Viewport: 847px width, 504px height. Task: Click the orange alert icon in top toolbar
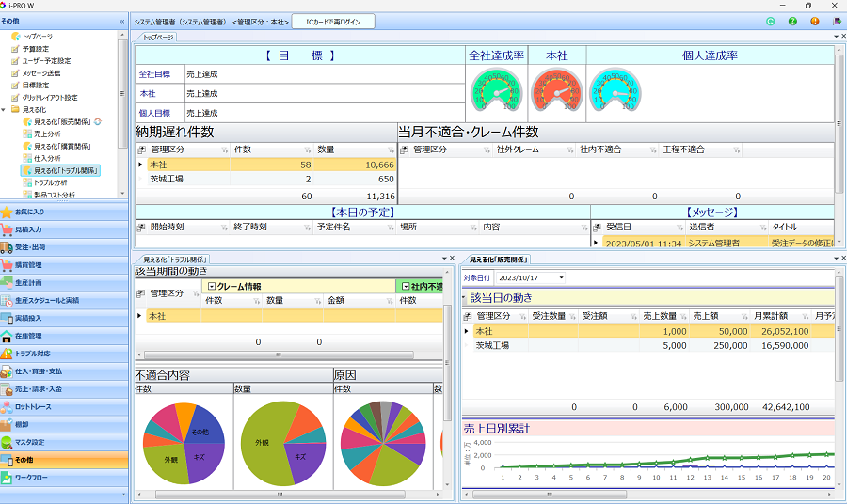[x=814, y=21]
